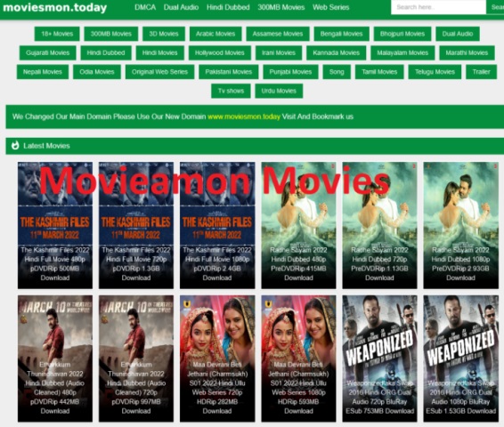
Task: Select Hindi Dubbed in the top navigation
Action: pos(228,7)
